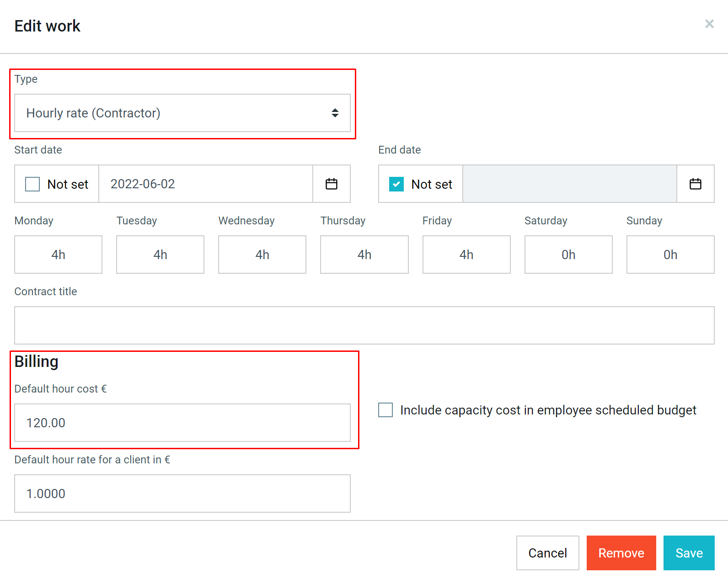The width and height of the screenshot is (728, 584).
Task: Uncheck the End date Not set checkbox
Action: 396,184
